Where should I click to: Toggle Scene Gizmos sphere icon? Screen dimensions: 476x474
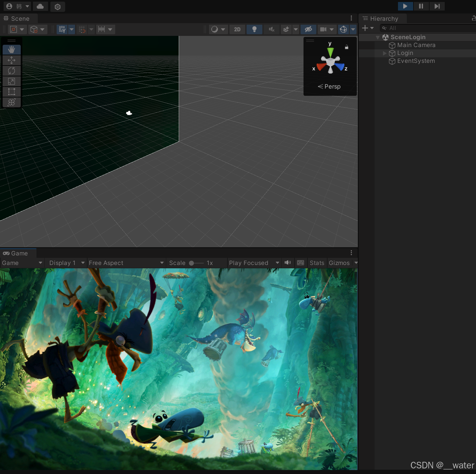(343, 29)
